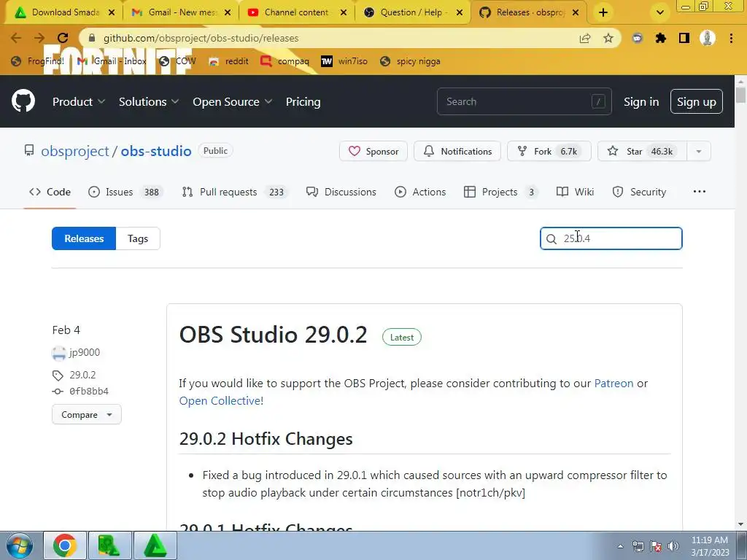747x560 pixels.
Task: Open the tab search chevron
Action: point(659,12)
